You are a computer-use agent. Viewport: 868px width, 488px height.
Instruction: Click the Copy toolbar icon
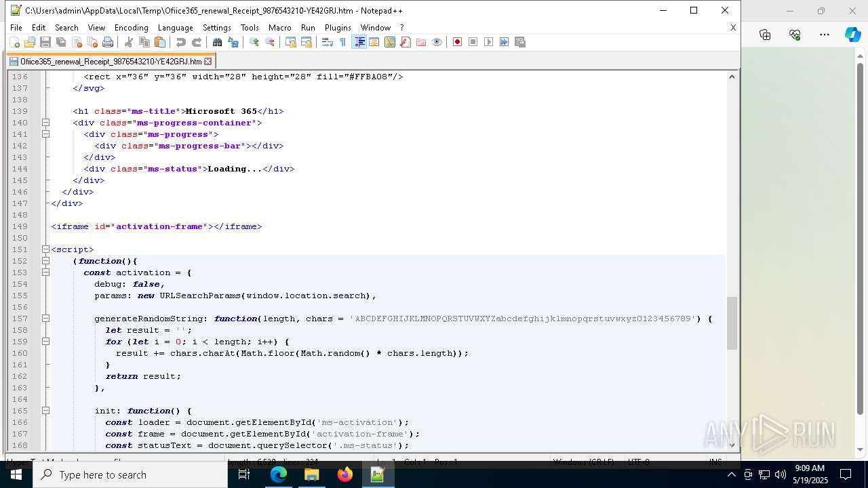(x=144, y=42)
